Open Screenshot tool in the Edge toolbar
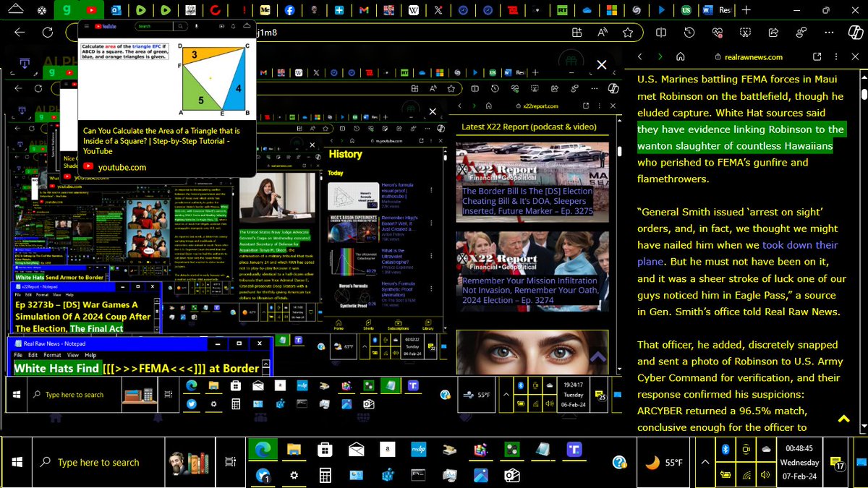This screenshot has height=488, width=868. (746, 33)
